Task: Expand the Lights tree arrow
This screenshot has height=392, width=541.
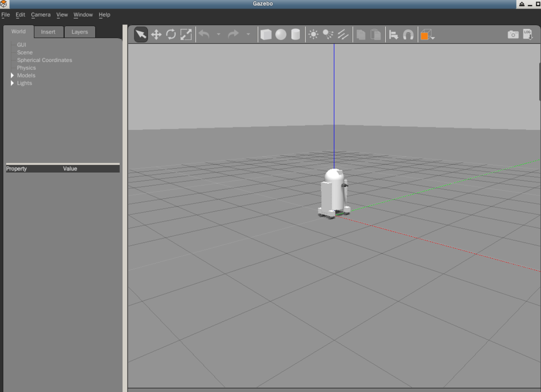Action: pos(12,83)
